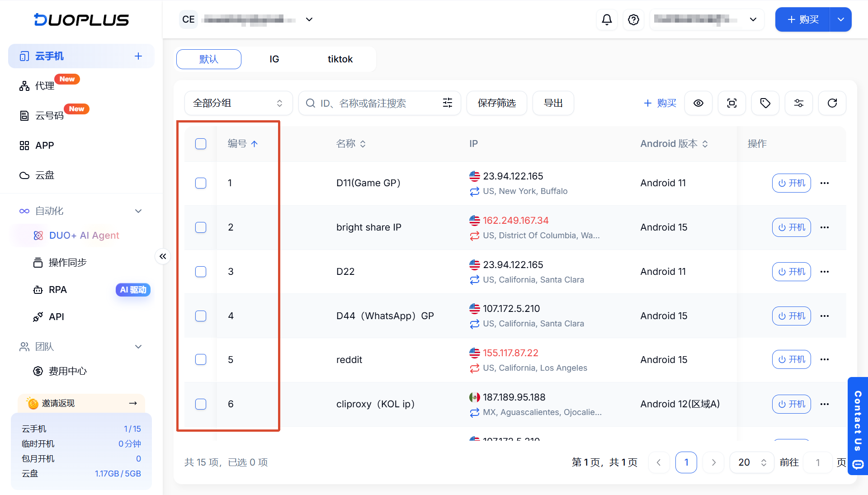Screen dimensions: 868x495
Task: Check the box for row 3
Action: click(x=201, y=272)
